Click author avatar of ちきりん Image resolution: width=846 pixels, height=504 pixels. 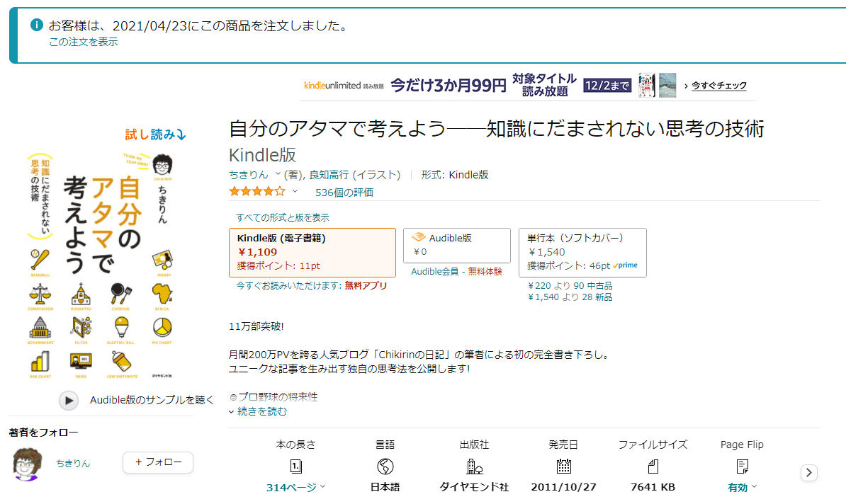tap(27, 463)
